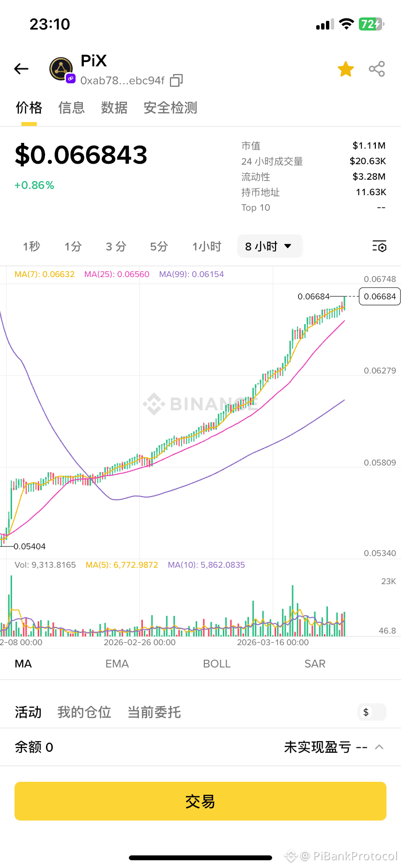
Task: Tap the Wi-Fi icon in status bar
Action: 346,24
